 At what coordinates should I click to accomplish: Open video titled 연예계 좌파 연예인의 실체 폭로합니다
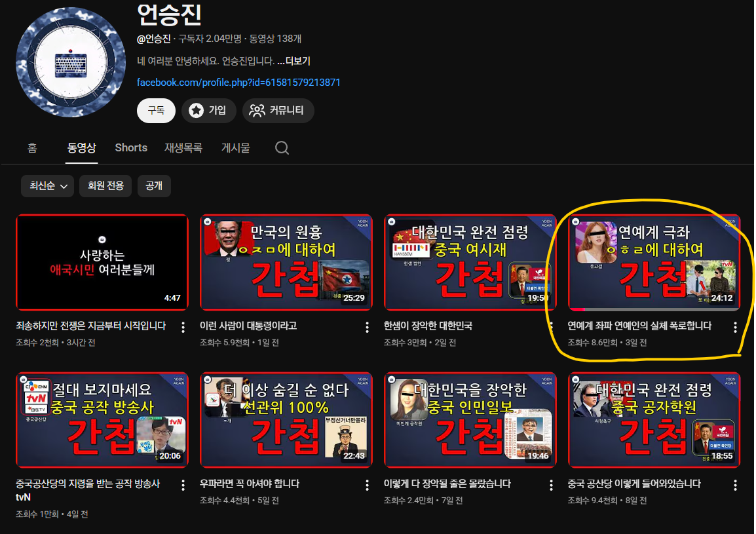coord(639,326)
